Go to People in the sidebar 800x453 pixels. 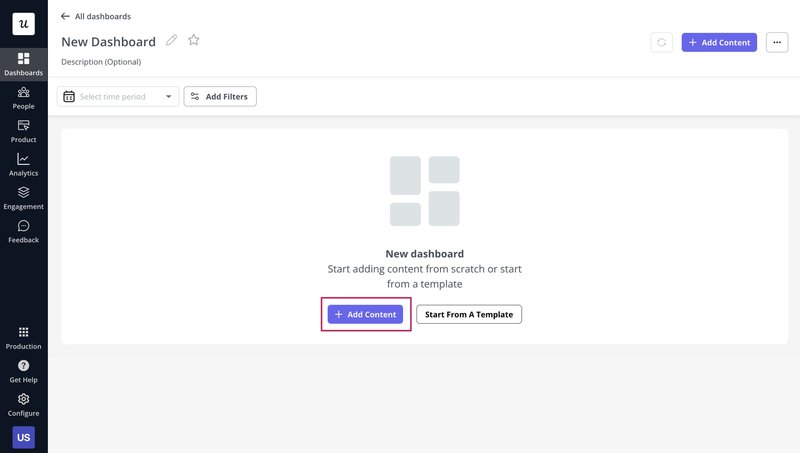[23, 97]
